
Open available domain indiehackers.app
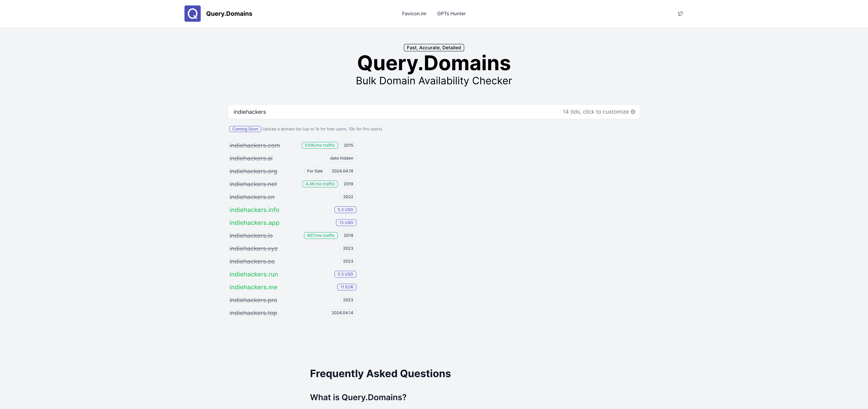(254, 223)
